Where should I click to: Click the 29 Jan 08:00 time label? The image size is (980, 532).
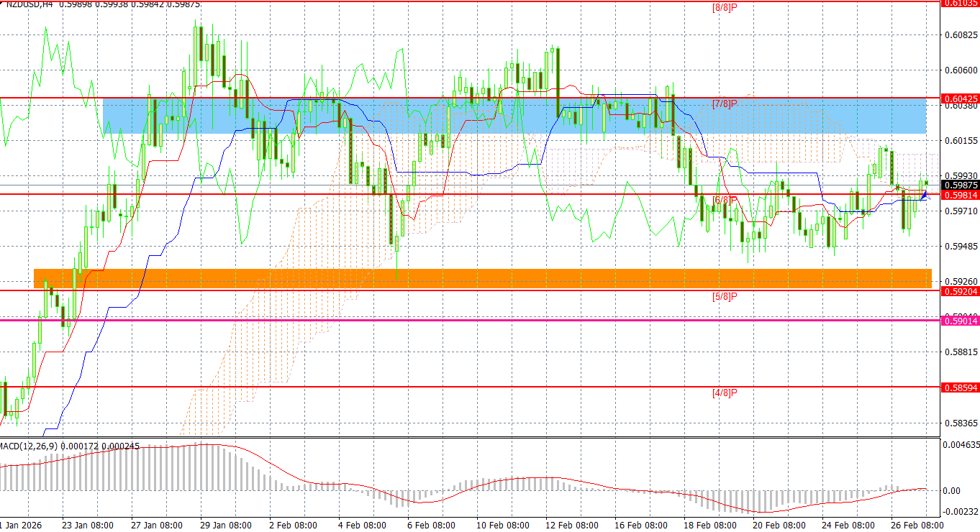226,526
